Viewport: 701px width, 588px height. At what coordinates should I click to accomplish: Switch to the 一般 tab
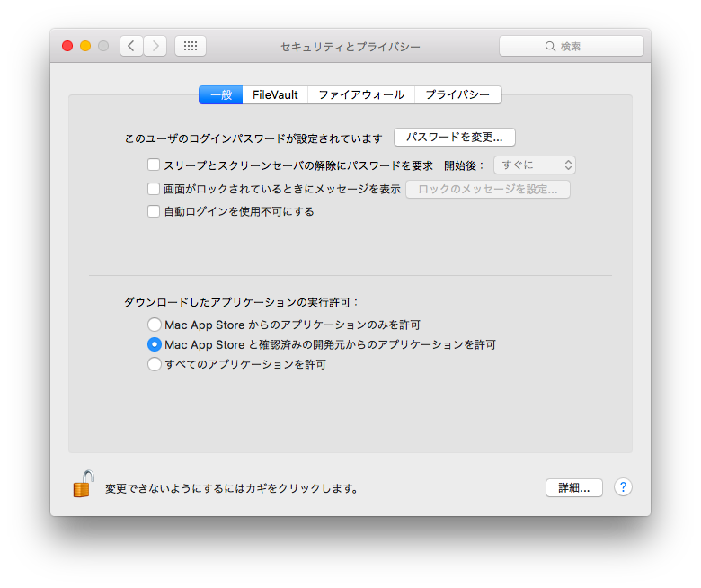221,94
